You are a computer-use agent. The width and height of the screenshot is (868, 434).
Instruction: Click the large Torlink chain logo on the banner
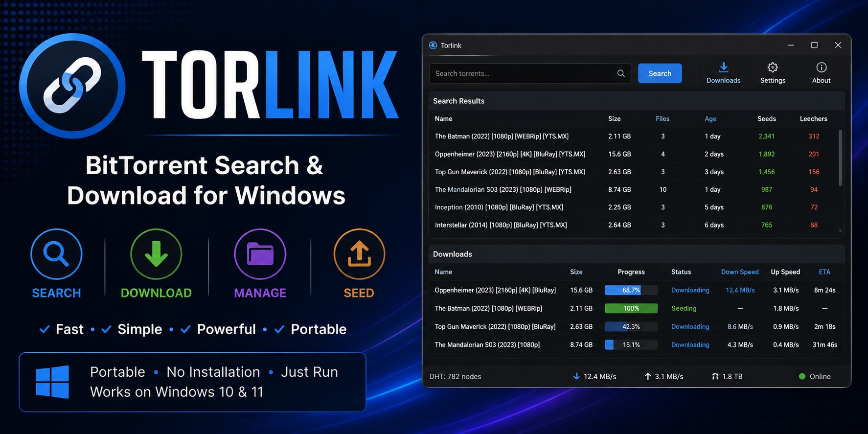click(x=72, y=86)
